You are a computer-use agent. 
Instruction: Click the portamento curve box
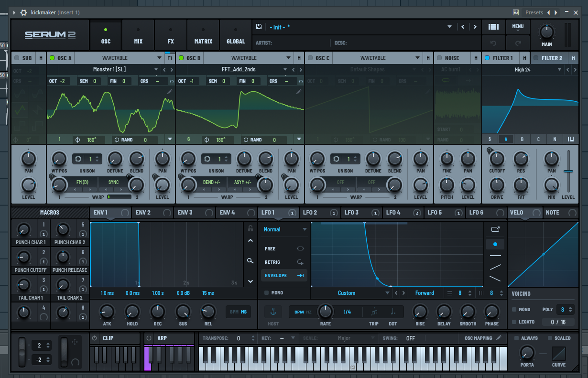pos(558,354)
